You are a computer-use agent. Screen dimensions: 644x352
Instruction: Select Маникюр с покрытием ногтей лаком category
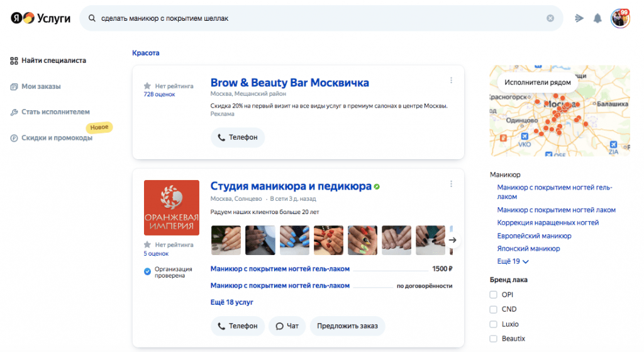[557, 210]
